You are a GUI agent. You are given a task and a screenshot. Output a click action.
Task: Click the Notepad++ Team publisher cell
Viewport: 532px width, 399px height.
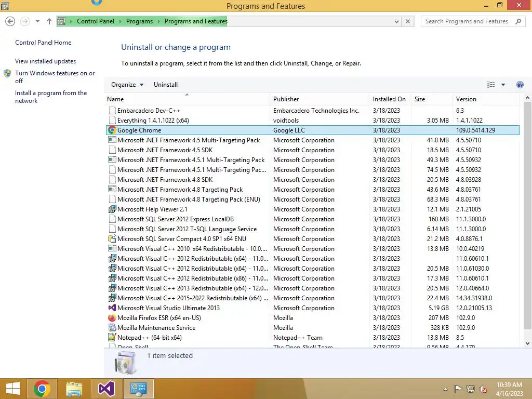[x=298, y=338]
